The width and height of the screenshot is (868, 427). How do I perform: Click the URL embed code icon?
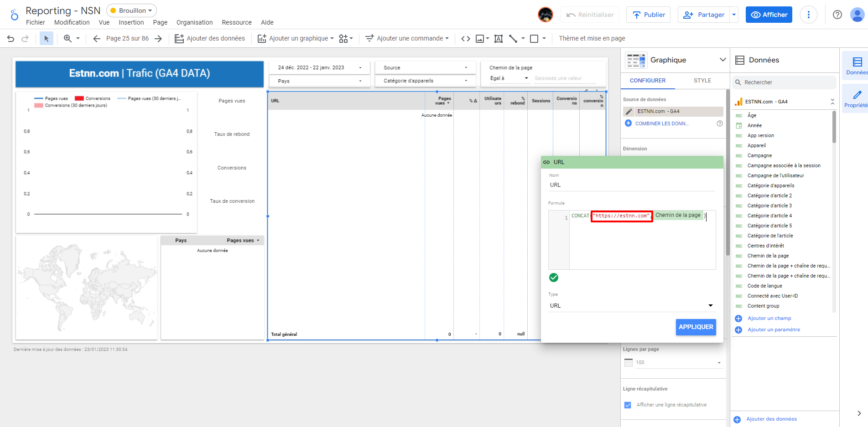coord(465,39)
